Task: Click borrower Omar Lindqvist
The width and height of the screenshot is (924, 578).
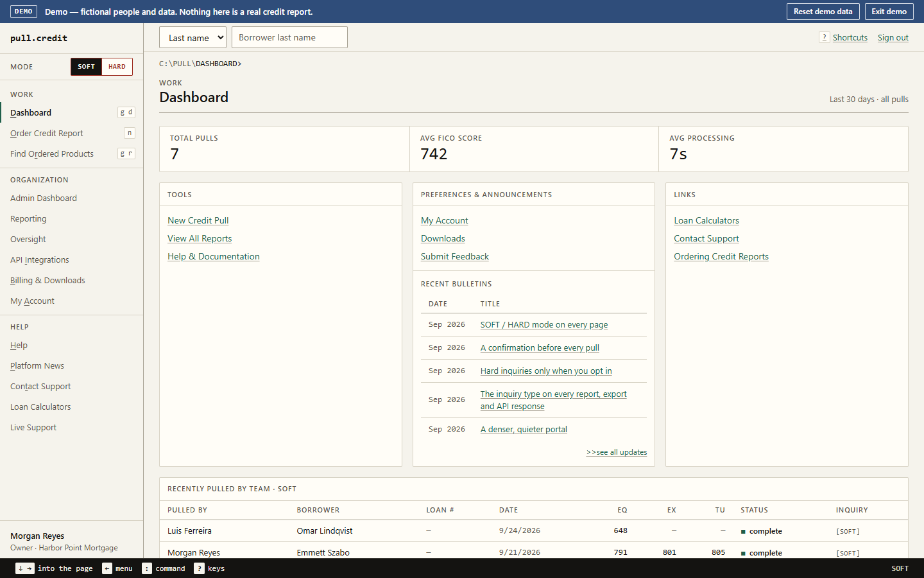Action: coord(325,531)
